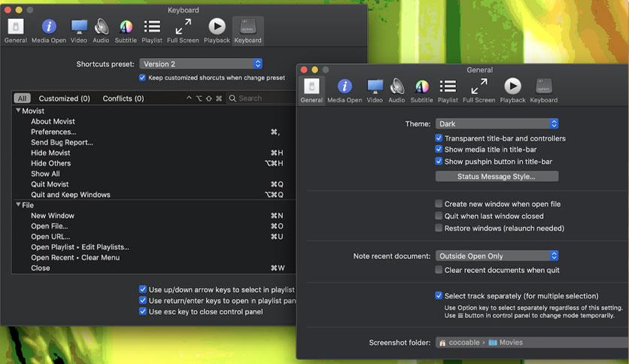Open Shortcuts preset Version 2 dropdown
The height and width of the screenshot is (364, 629).
point(201,64)
